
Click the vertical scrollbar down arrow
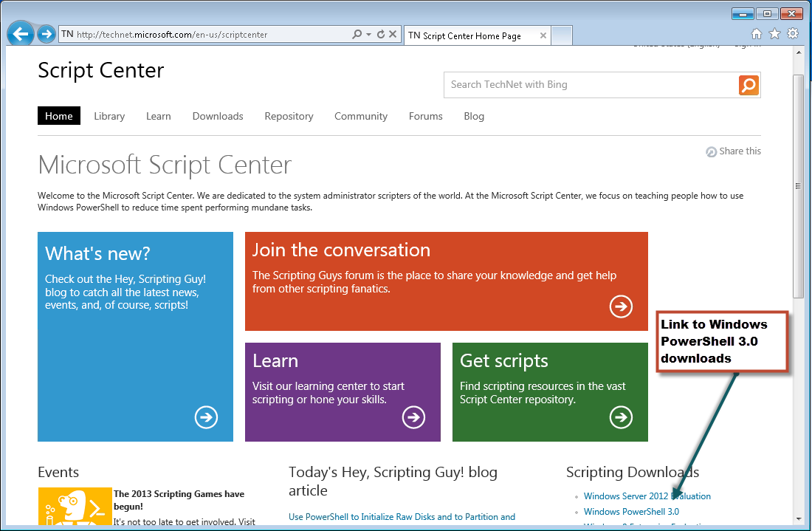pyautogui.click(x=797, y=518)
